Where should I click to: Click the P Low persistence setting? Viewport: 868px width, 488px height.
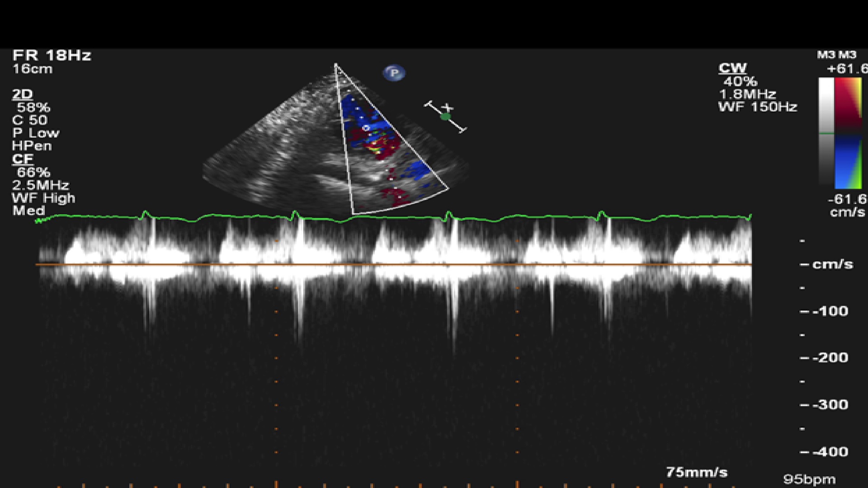[36, 133]
